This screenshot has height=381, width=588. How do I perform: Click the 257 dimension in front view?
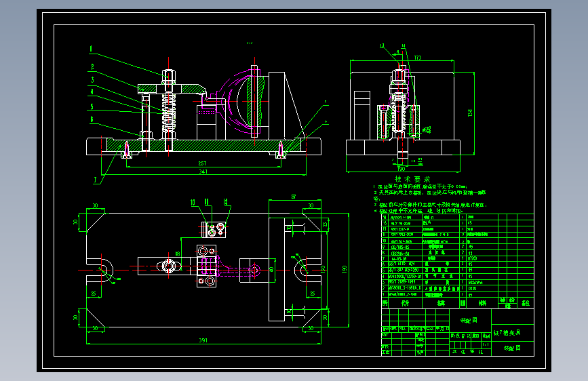(x=202, y=163)
